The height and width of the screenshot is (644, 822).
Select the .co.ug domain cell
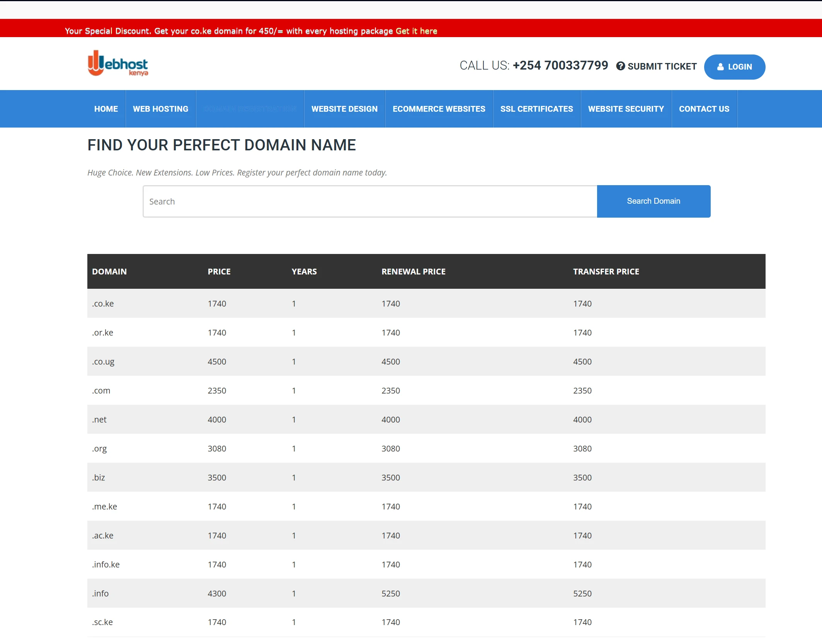pyautogui.click(x=103, y=361)
